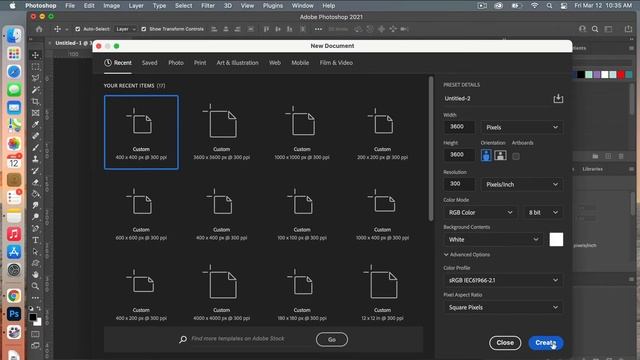The image size is (640, 360).
Task: Pick the red swatch in Swatches panel
Action: 621,75
